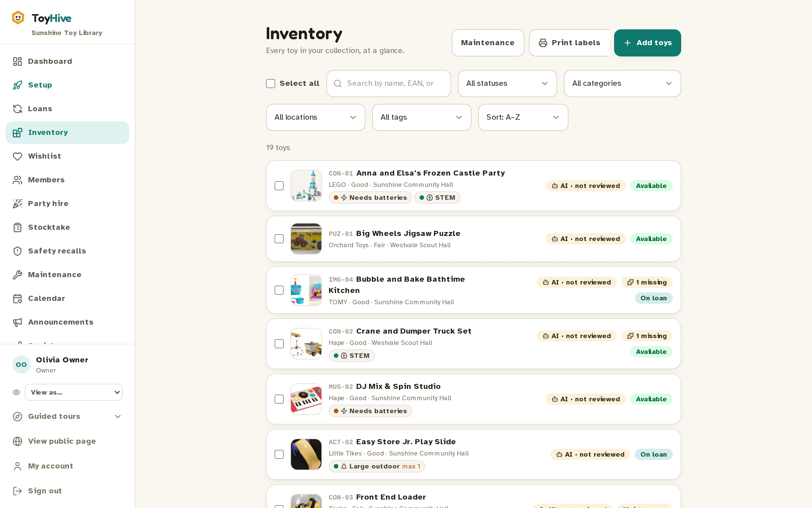
Task: Click the Needs batteries tag on DJ Mix
Action: 370,411
